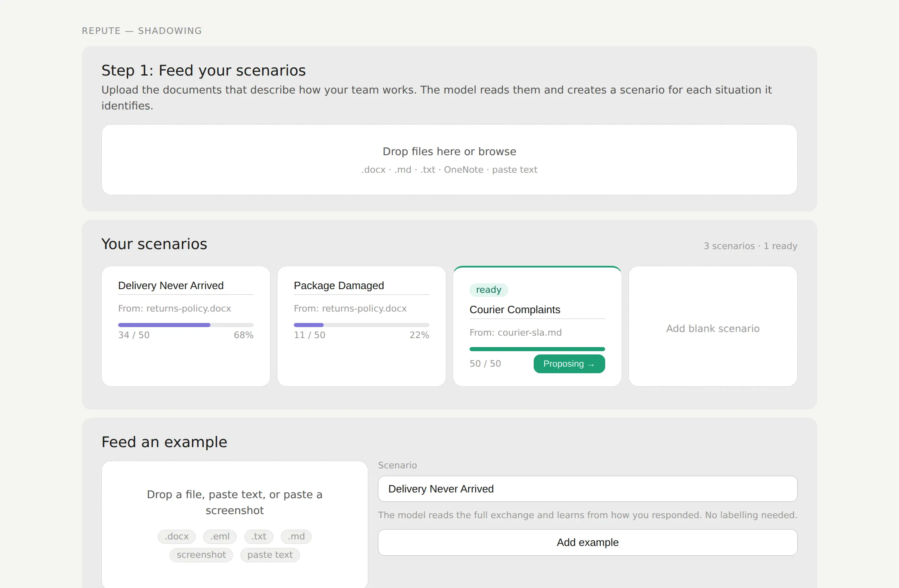Open the Package Damaged scenario card title
Viewport: 899px width, 588px height.
point(362,285)
